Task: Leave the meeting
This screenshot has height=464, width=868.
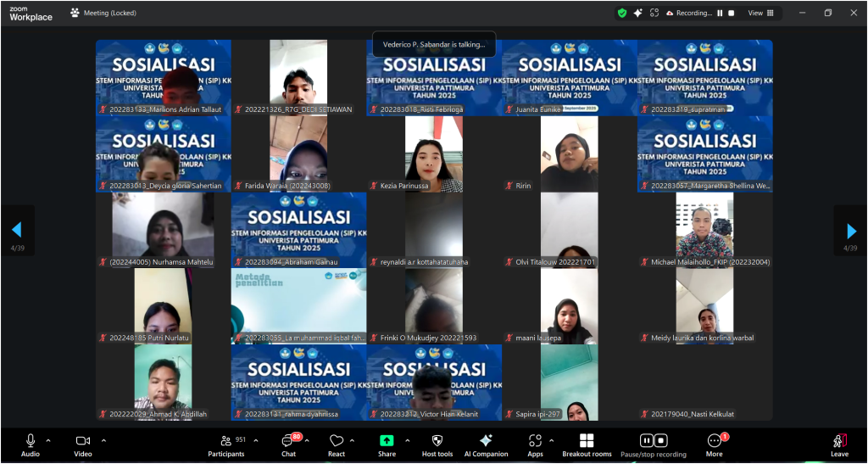Action: pyautogui.click(x=839, y=443)
